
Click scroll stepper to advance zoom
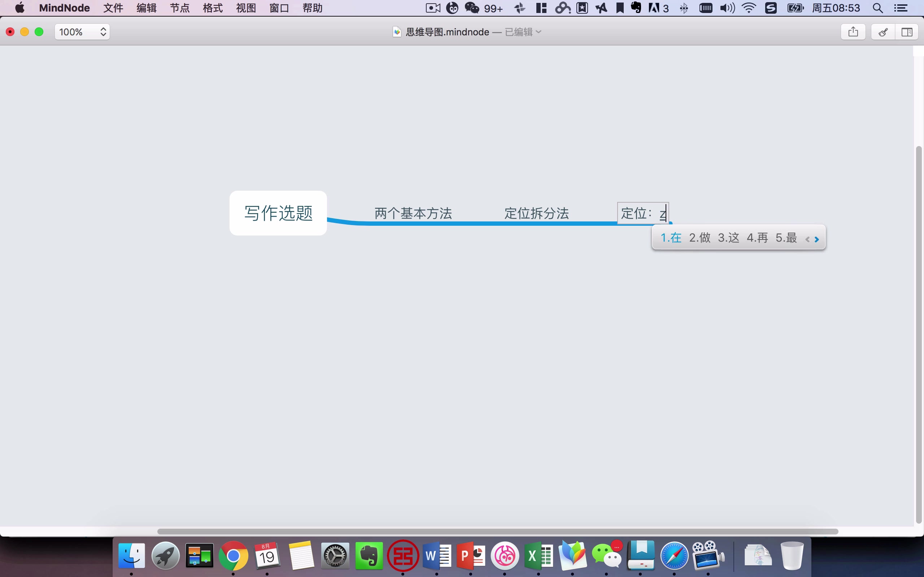click(103, 28)
